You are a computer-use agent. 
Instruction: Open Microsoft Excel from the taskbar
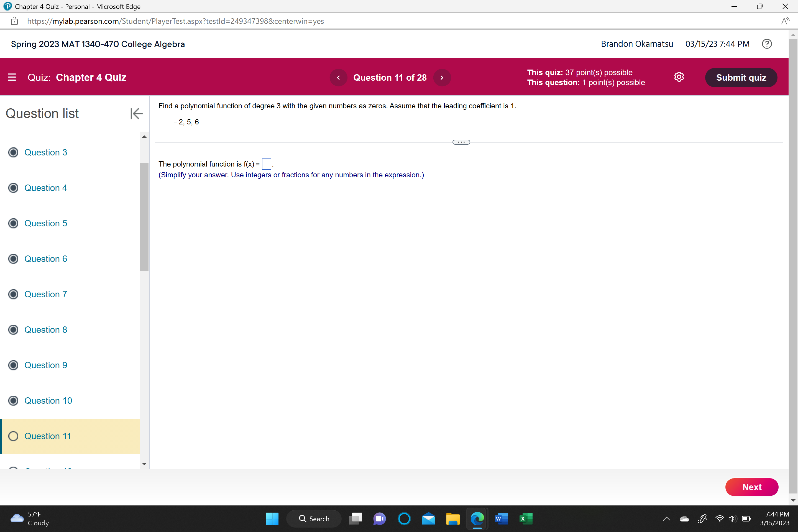coord(526,519)
